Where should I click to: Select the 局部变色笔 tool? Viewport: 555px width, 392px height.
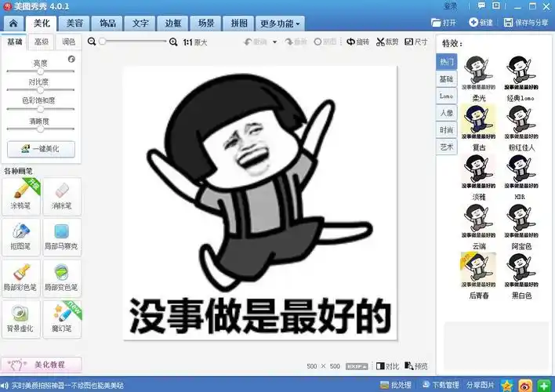point(62,278)
